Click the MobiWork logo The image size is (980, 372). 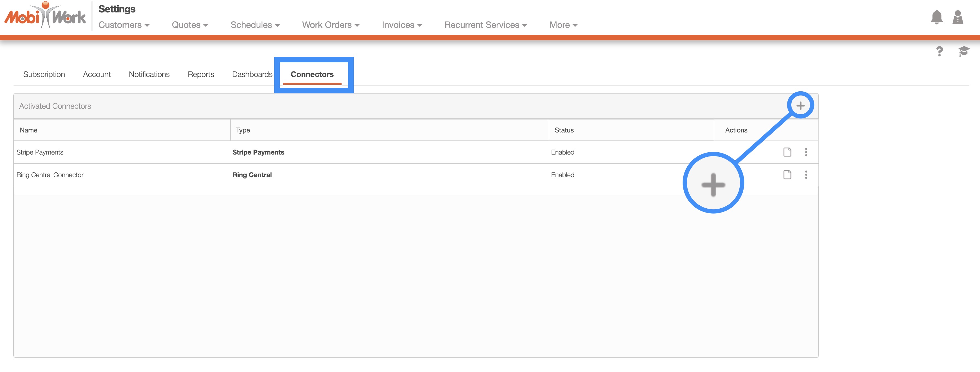45,16
